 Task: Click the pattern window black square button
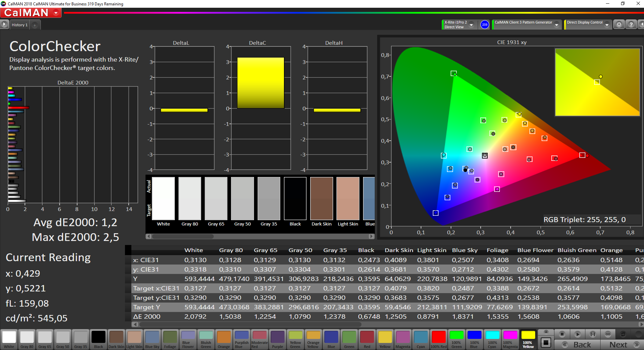(x=546, y=343)
